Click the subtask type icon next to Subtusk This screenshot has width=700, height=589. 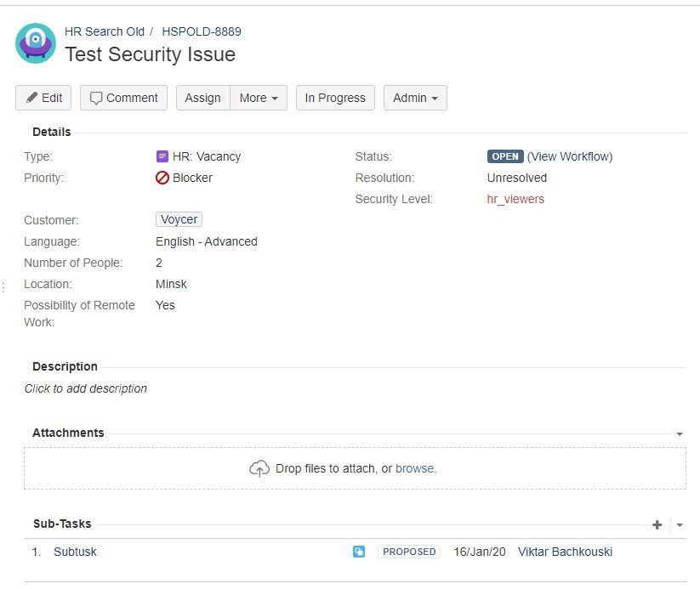click(358, 552)
